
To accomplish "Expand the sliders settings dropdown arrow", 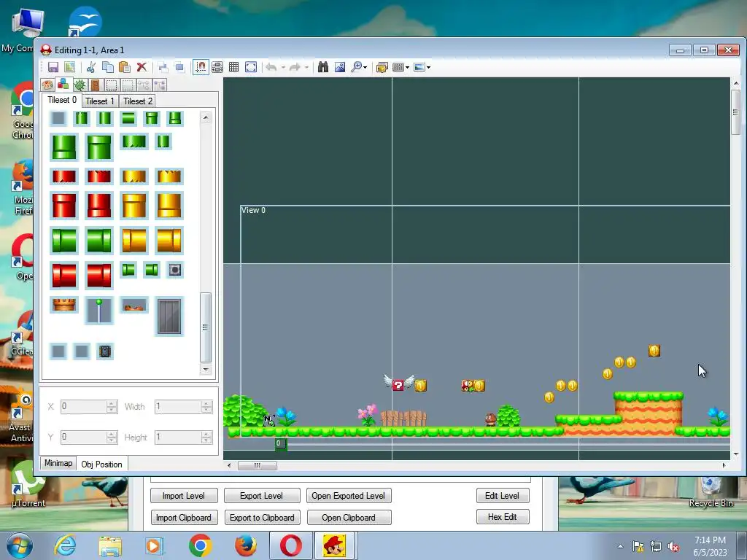I will [x=407, y=67].
